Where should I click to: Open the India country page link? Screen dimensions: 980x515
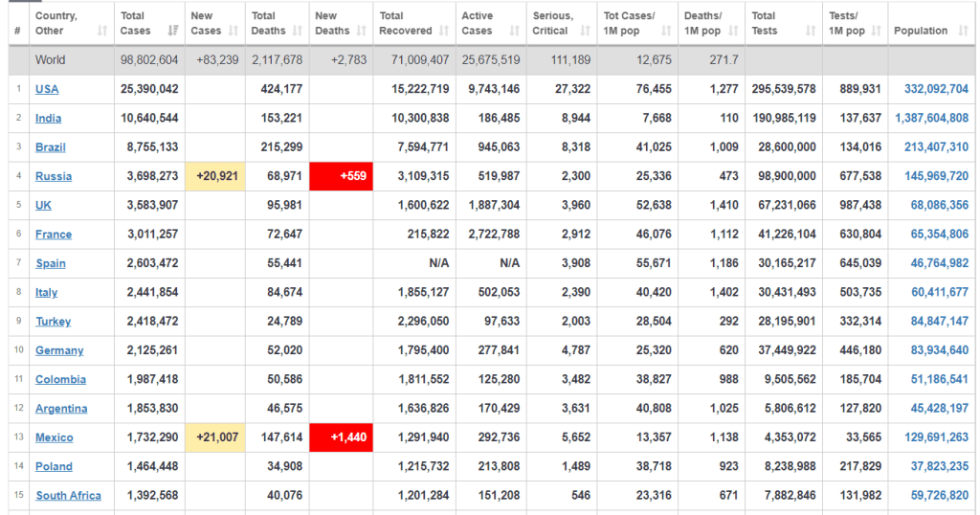click(x=48, y=119)
